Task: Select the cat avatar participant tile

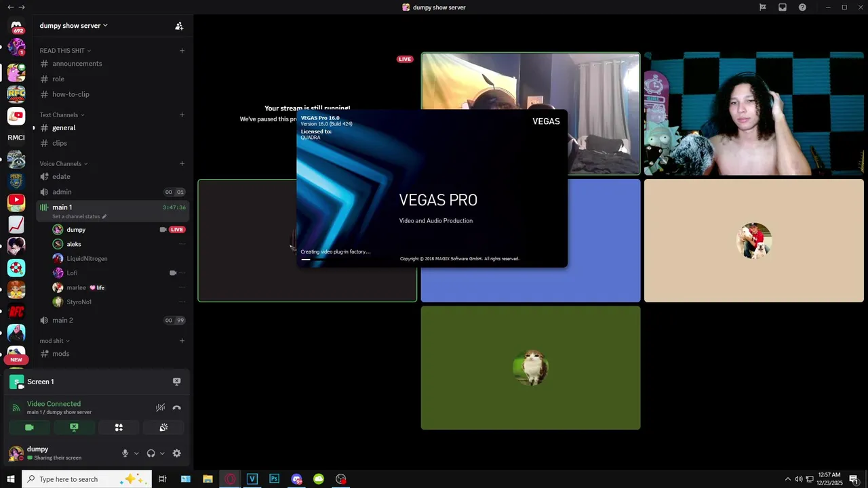Action: [530, 367]
